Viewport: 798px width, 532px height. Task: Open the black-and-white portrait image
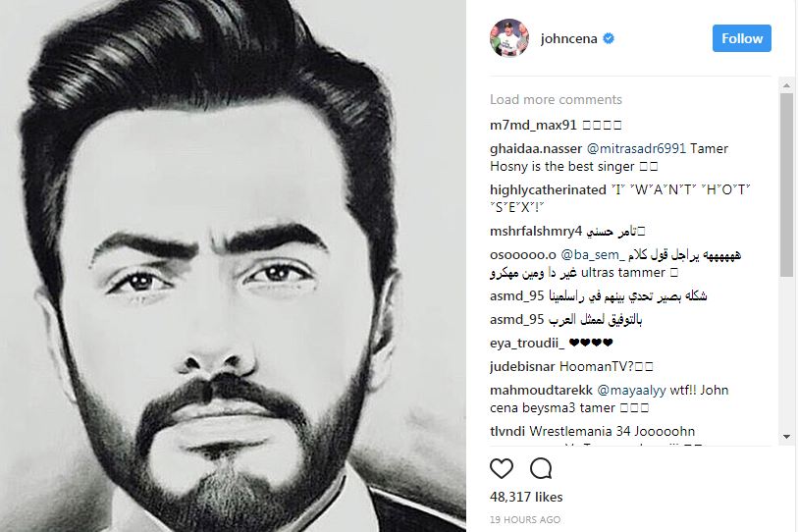tap(233, 266)
